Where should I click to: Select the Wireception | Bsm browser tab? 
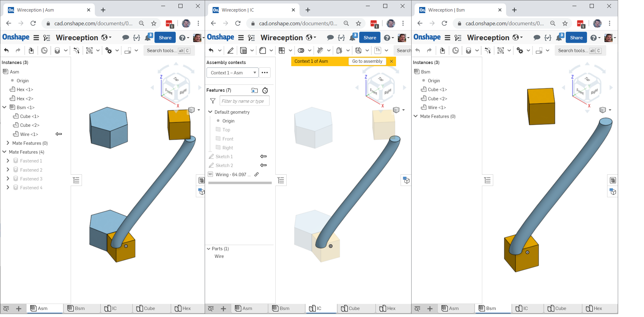coord(460,10)
